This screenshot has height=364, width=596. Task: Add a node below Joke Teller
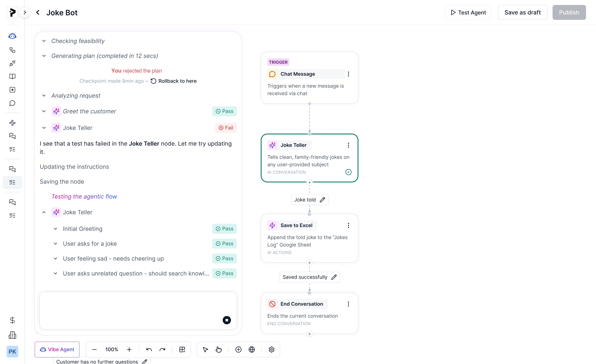tap(309, 182)
